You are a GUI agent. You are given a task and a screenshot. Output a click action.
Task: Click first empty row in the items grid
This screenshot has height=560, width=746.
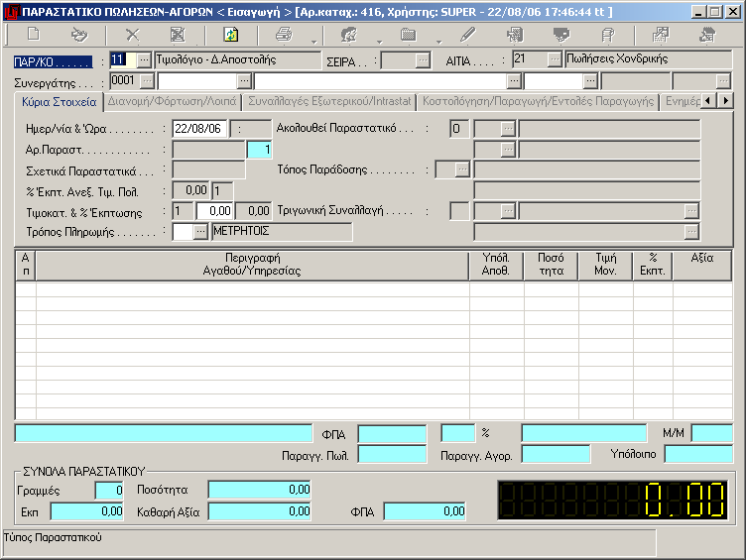373,290
